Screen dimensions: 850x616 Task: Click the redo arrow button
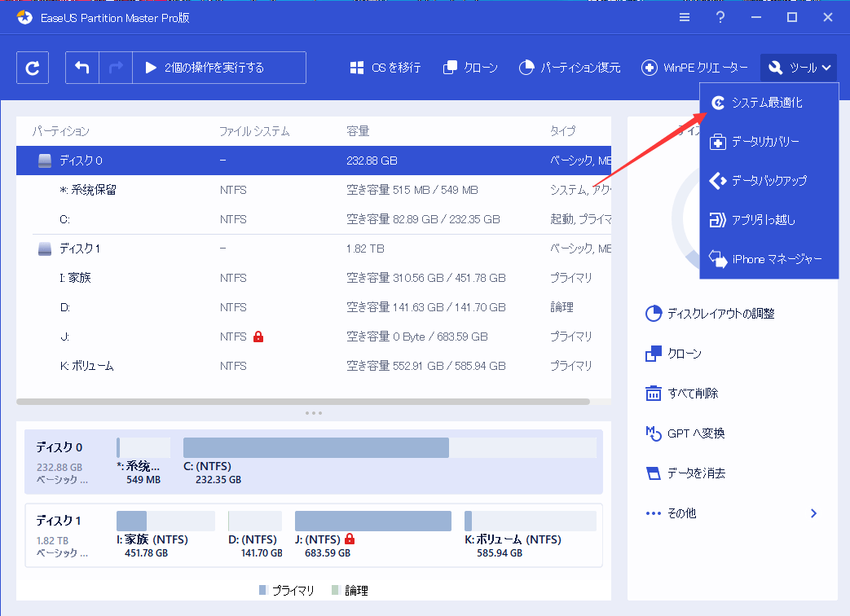tap(116, 68)
